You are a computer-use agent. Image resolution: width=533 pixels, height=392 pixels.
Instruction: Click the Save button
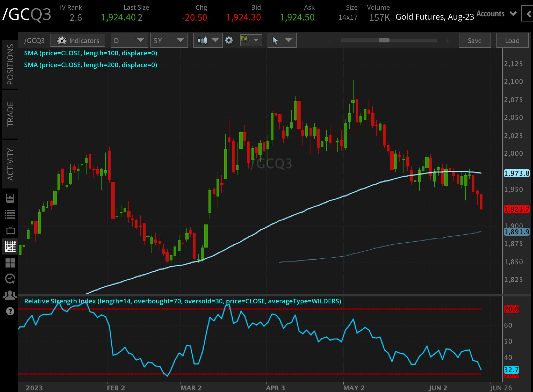[x=474, y=40]
